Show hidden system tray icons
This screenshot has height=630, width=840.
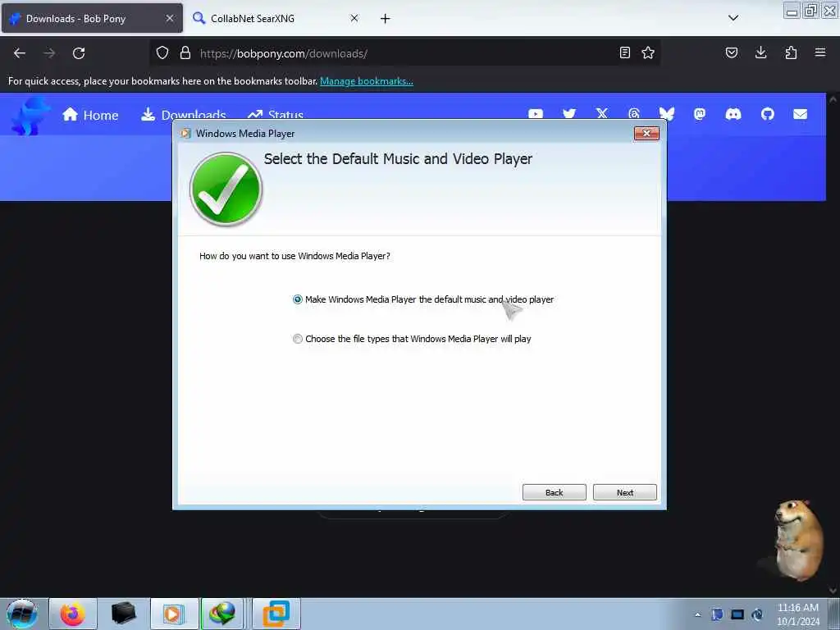click(x=697, y=615)
